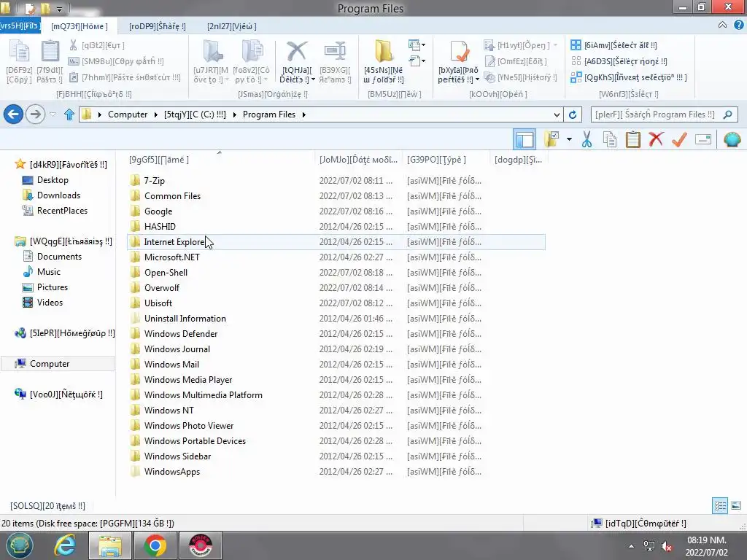Switch to the Home ribbon tab
Viewport: 747px width, 560px height.
click(80, 26)
